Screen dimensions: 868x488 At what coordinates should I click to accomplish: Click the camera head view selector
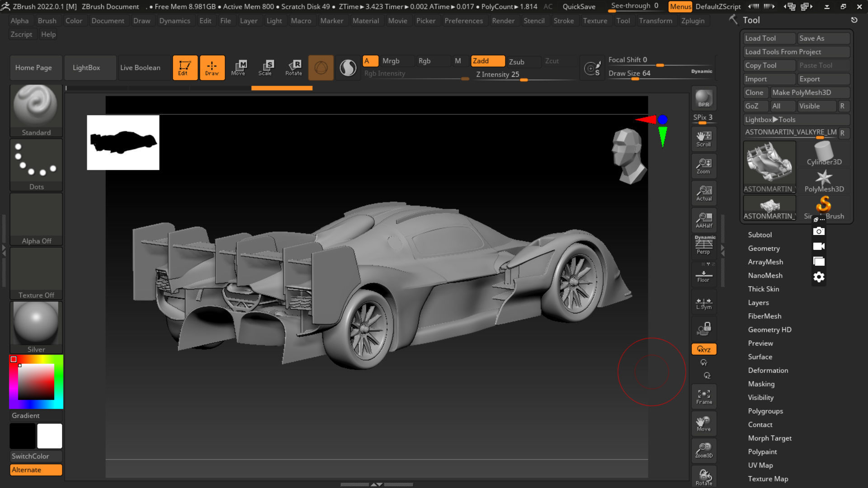pos(628,156)
